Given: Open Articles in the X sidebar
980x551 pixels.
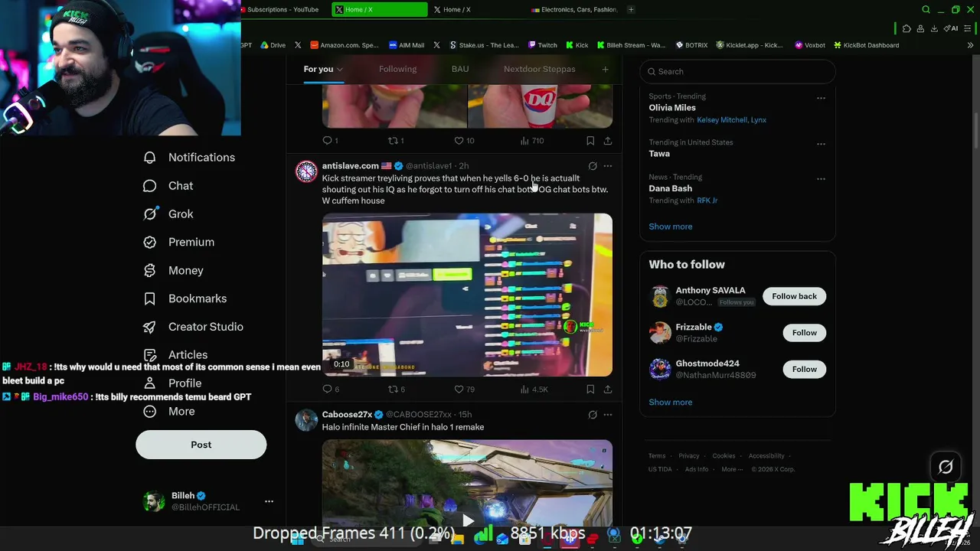Looking at the screenshot, I should (x=176, y=354).
